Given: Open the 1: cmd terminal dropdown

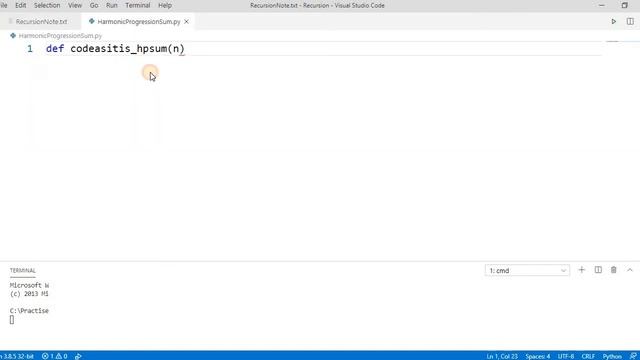Looking at the screenshot, I should click(x=527, y=271).
